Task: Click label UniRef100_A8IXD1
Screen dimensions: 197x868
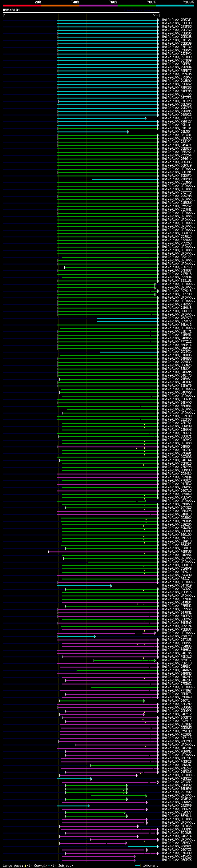Action: point(177,135)
